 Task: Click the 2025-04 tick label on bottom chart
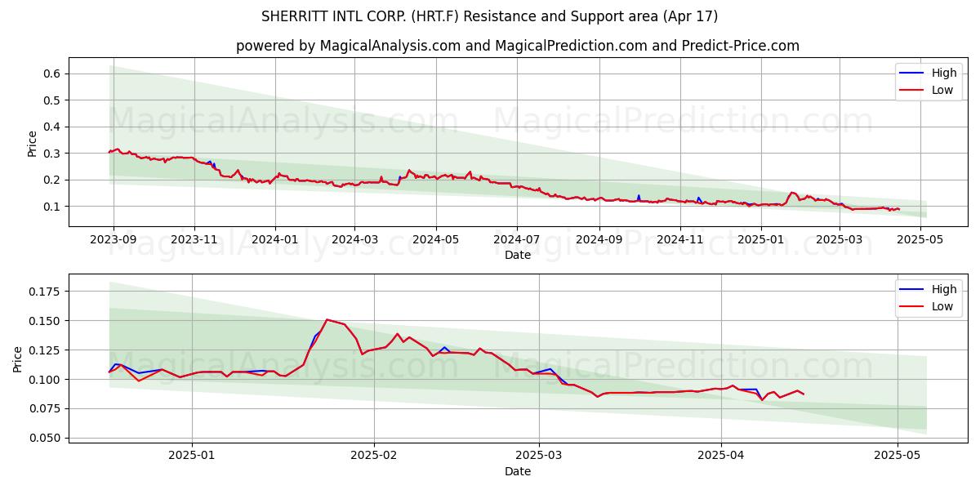(x=721, y=456)
